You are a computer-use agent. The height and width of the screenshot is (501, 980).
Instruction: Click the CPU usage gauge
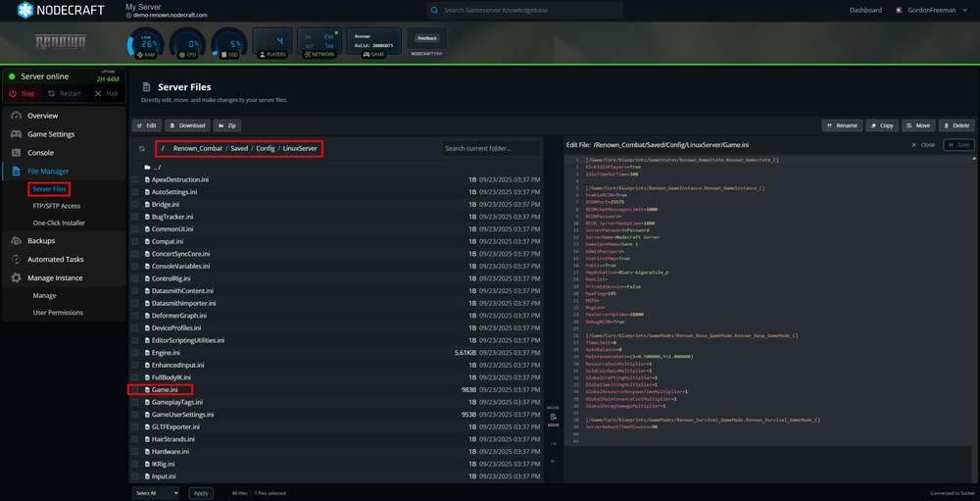[x=187, y=43]
